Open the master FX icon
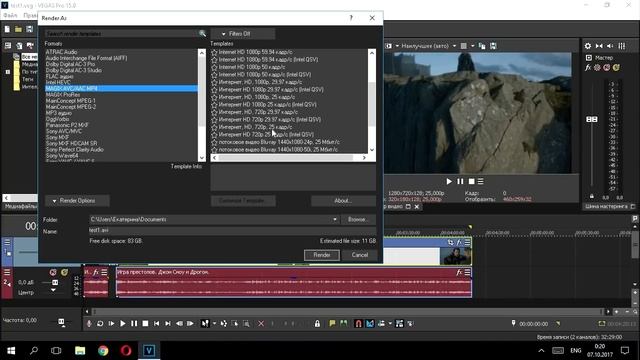 coord(588,67)
